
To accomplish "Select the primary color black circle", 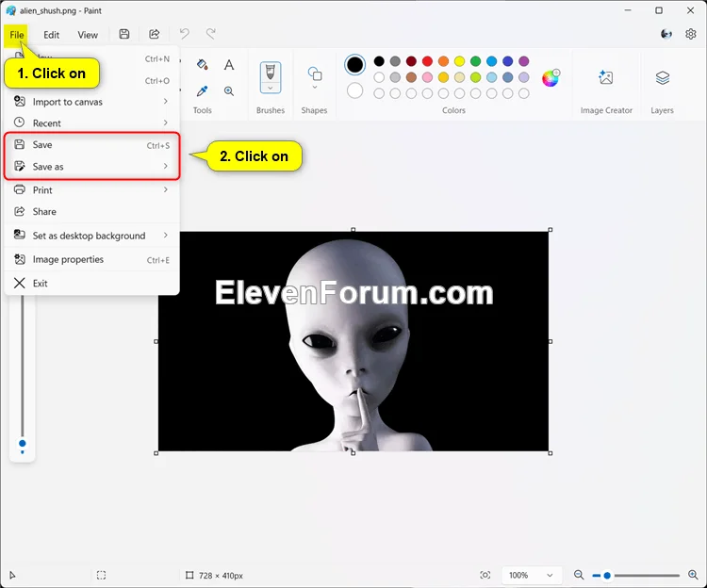I will pyautogui.click(x=354, y=64).
